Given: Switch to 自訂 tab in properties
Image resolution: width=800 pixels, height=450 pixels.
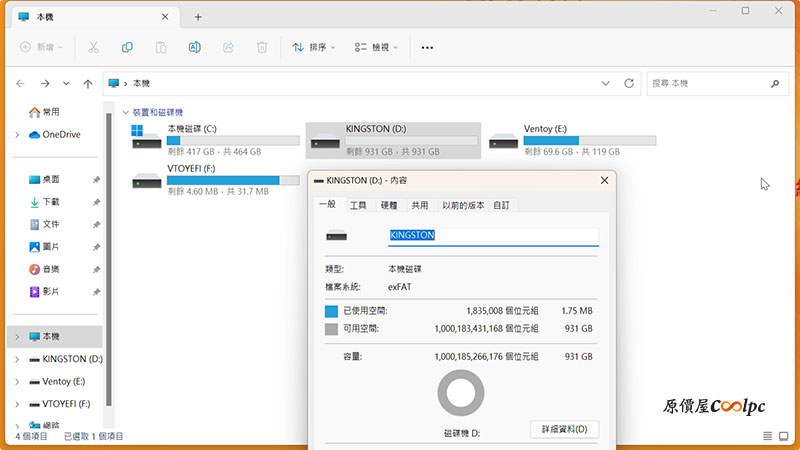Looking at the screenshot, I should [501, 205].
